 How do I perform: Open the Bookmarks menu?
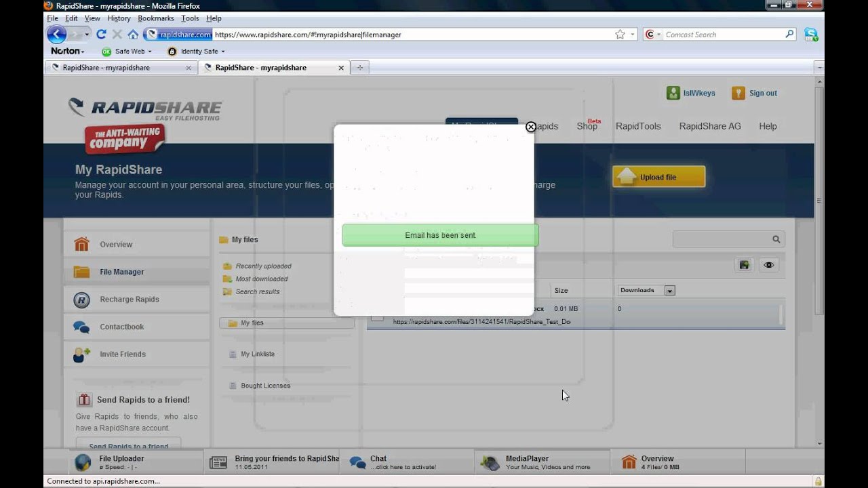[x=156, y=18]
